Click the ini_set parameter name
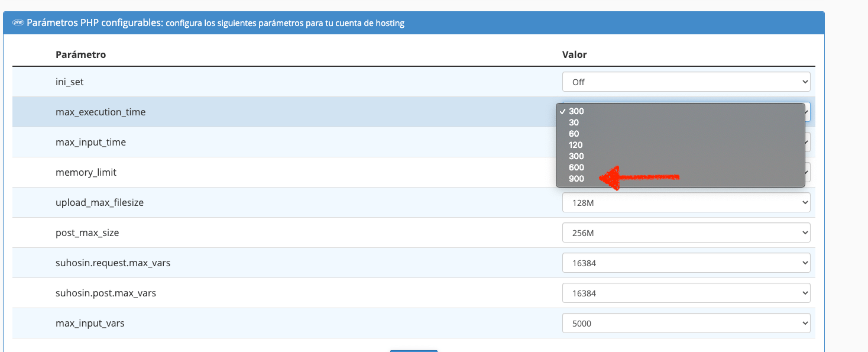Image resolution: width=868 pixels, height=352 pixels. pos(70,82)
